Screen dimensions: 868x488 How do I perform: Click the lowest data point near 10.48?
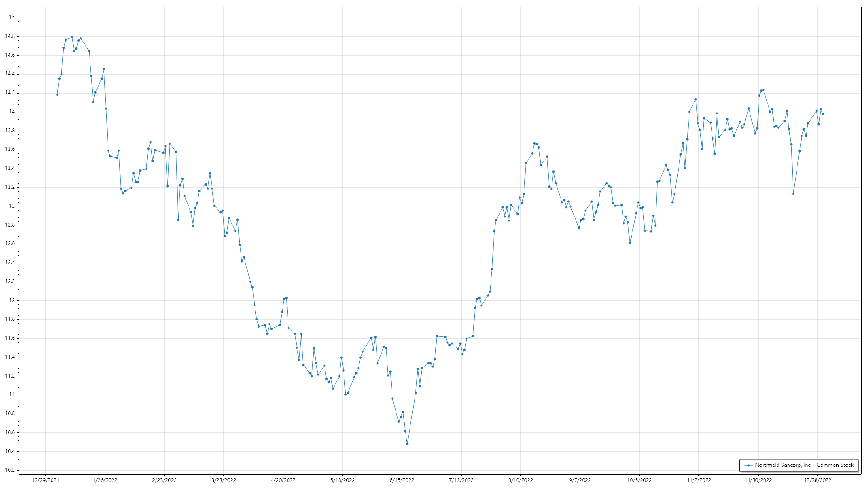[407, 444]
